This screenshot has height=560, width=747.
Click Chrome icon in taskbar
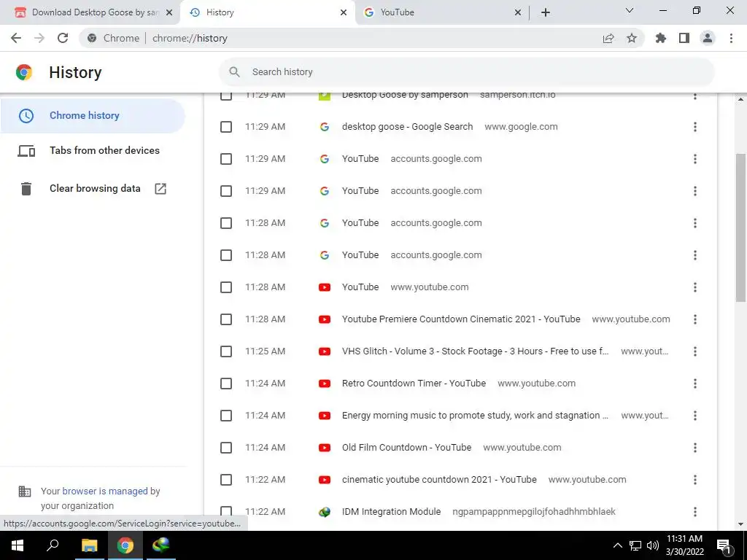tap(125, 545)
